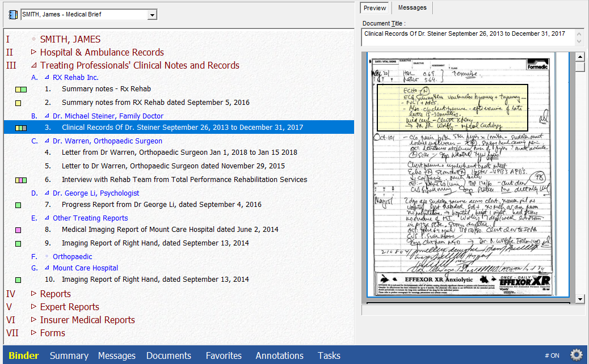Click pink tag beside Medical Imaging Report of Mount Care

pos(18,230)
